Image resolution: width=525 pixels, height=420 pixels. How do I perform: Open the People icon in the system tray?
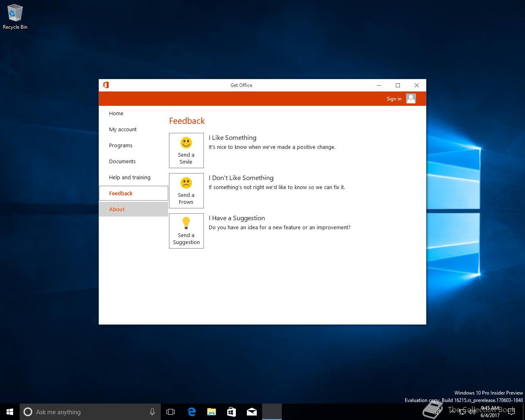click(x=437, y=412)
